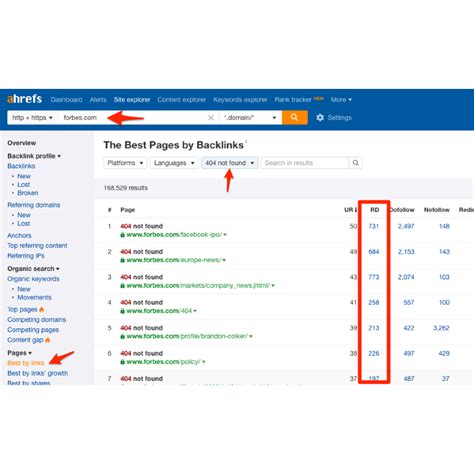
Task: Open Movements under Organic keywords
Action: tap(34, 297)
